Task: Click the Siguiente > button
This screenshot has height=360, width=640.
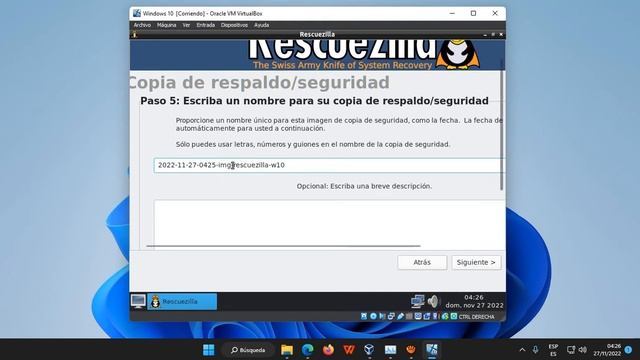Action: 476,262
